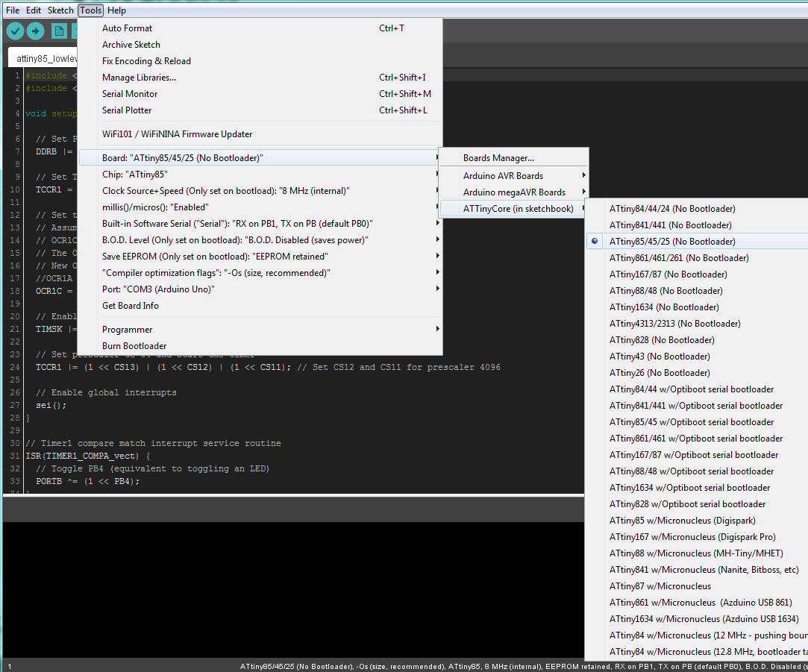
Task: Click Burn Bootloader
Action: [x=260, y=346]
